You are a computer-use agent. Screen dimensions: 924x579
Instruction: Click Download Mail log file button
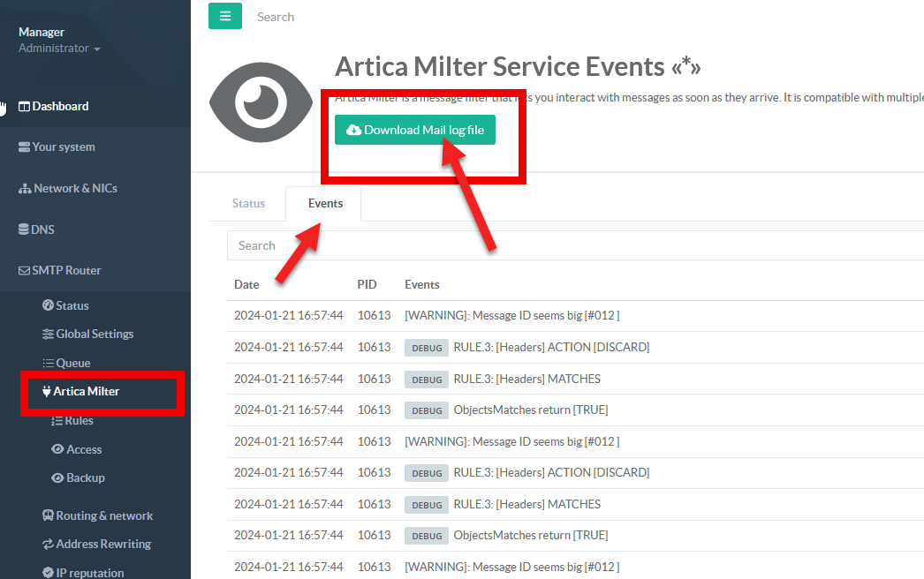tap(414, 130)
